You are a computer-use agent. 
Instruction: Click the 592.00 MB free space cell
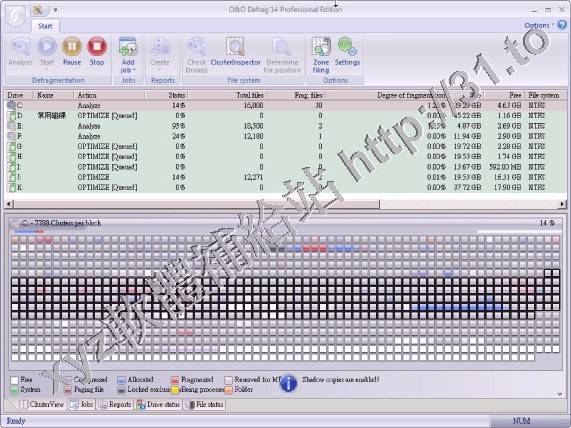coord(505,167)
